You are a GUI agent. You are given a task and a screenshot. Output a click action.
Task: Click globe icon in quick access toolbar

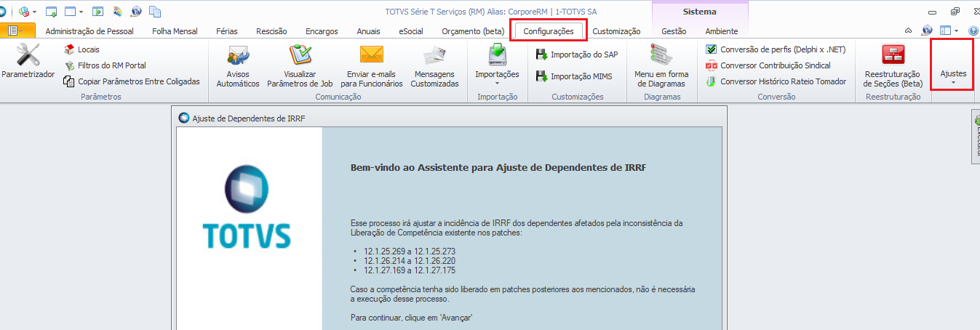coord(136,12)
